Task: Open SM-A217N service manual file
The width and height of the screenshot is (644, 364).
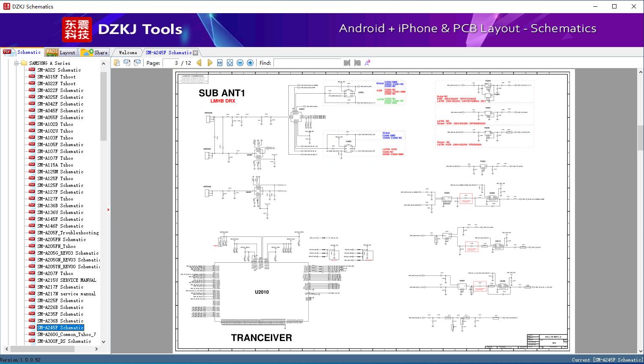Action: point(66,294)
